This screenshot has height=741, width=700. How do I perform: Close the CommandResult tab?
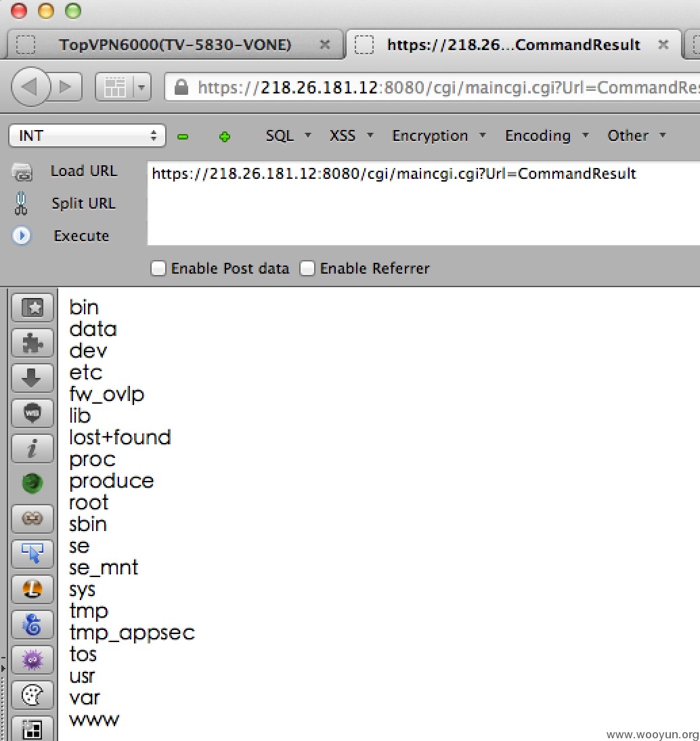click(x=663, y=45)
